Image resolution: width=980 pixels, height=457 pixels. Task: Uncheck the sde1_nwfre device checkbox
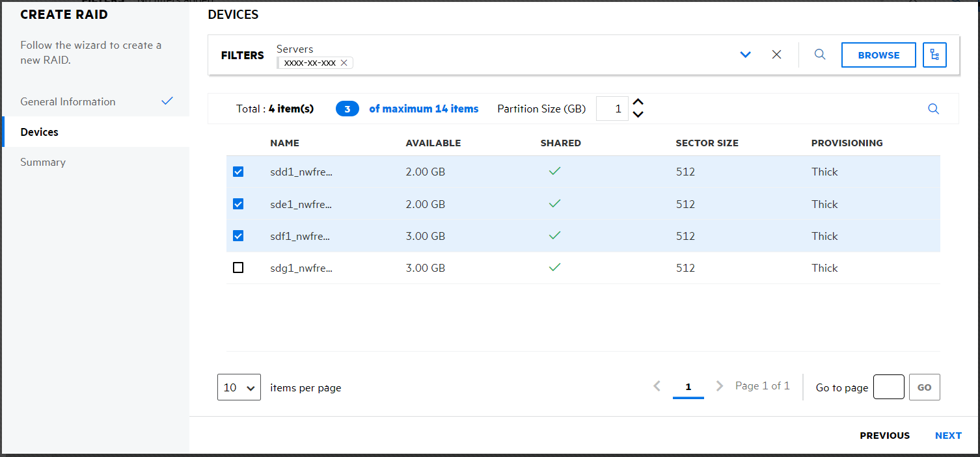(x=238, y=204)
